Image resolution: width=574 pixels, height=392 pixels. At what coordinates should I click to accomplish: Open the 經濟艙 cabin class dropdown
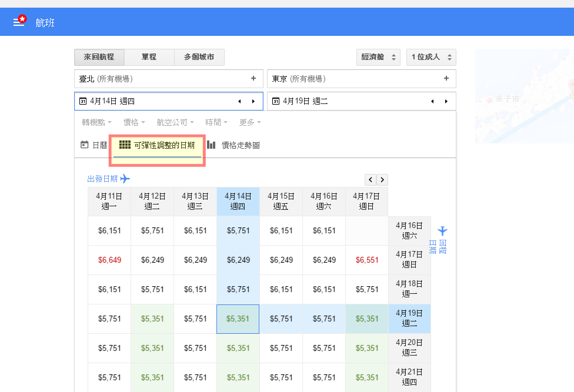click(378, 57)
